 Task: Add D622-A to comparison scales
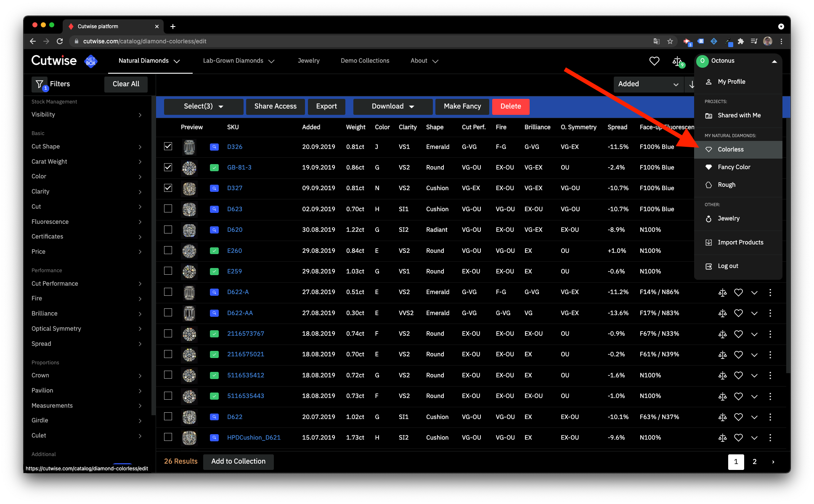click(x=722, y=292)
